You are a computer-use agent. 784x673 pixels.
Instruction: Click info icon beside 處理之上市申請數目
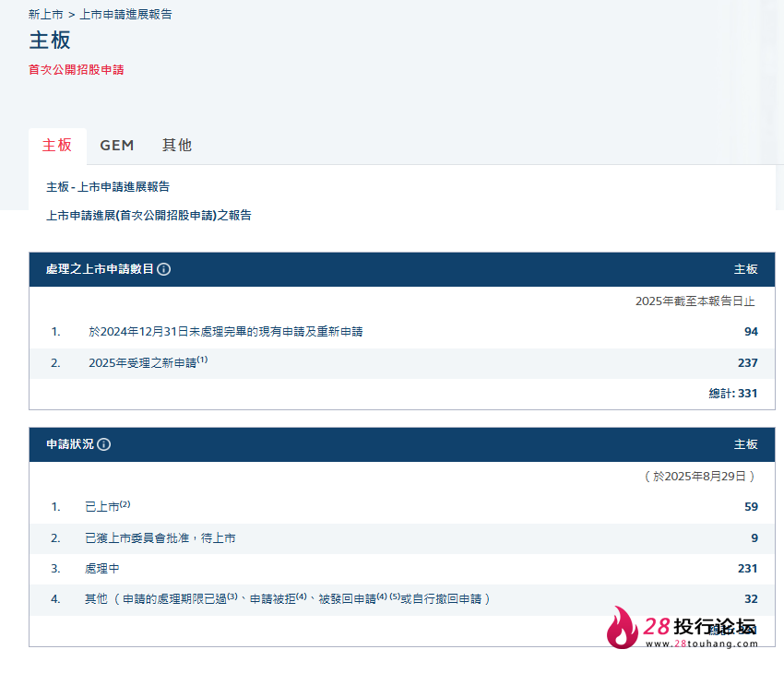click(x=164, y=269)
